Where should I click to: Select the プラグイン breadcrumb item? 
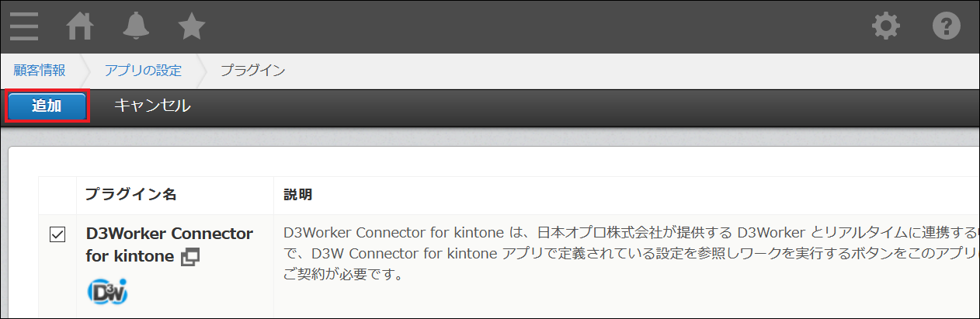252,71
